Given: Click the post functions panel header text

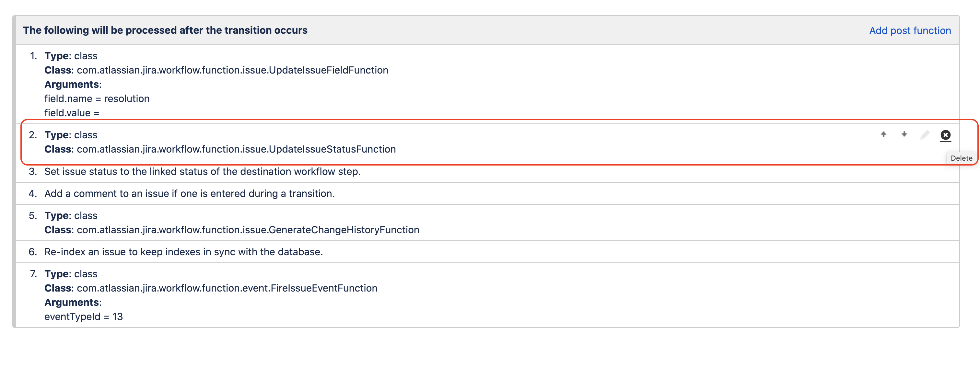Looking at the screenshot, I should pyautogui.click(x=165, y=30).
